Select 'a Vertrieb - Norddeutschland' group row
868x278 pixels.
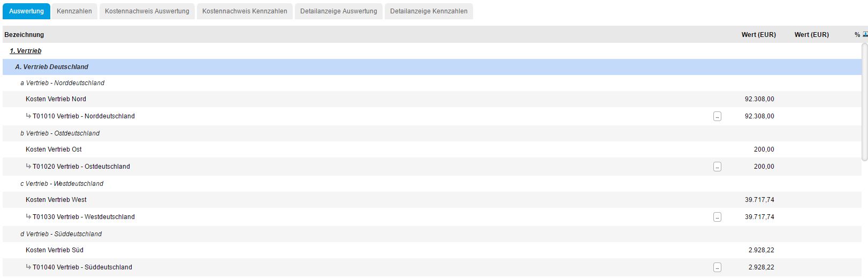coord(432,83)
